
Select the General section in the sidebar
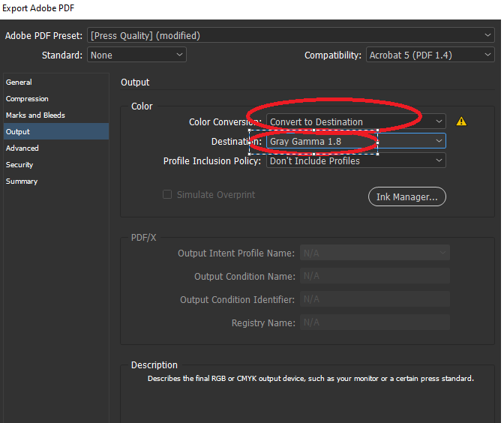click(56, 82)
